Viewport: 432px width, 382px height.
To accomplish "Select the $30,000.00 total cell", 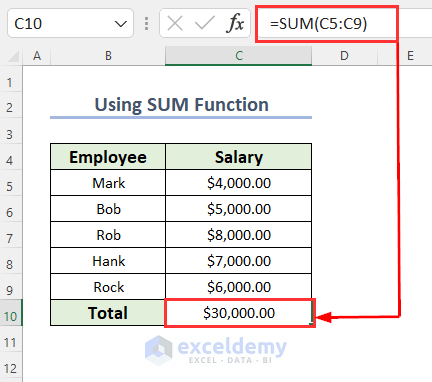I will click(x=239, y=313).
